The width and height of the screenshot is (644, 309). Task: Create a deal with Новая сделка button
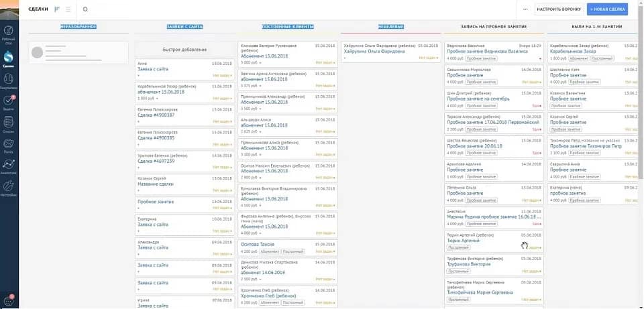click(607, 9)
